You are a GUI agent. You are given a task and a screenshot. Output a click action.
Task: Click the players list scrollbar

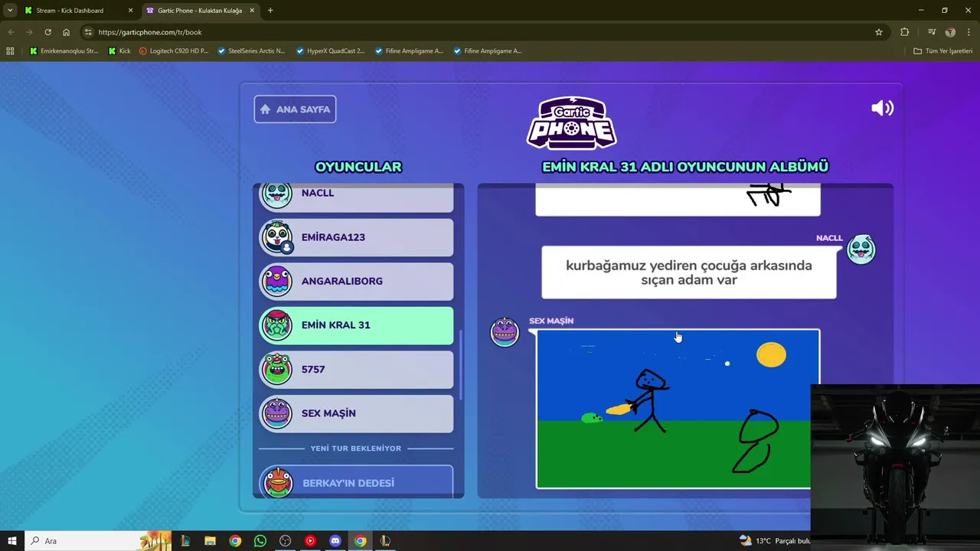[x=461, y=364]
